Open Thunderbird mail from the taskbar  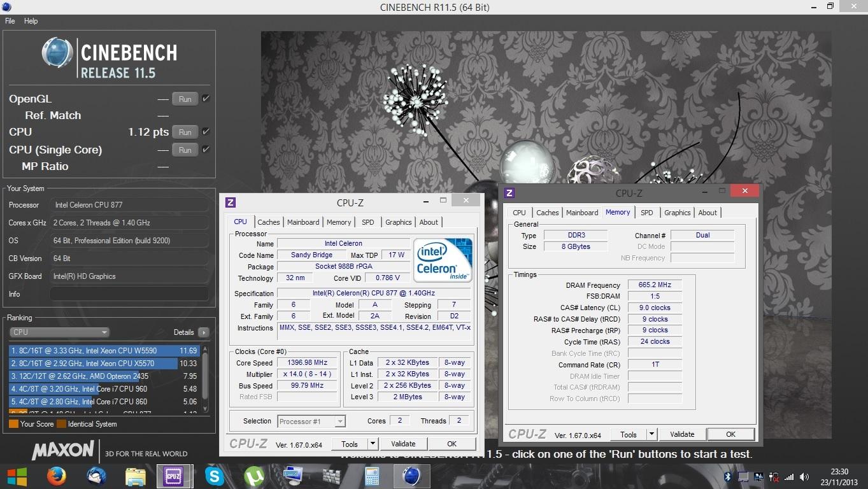pyautogui.click(x=96, y=476)
